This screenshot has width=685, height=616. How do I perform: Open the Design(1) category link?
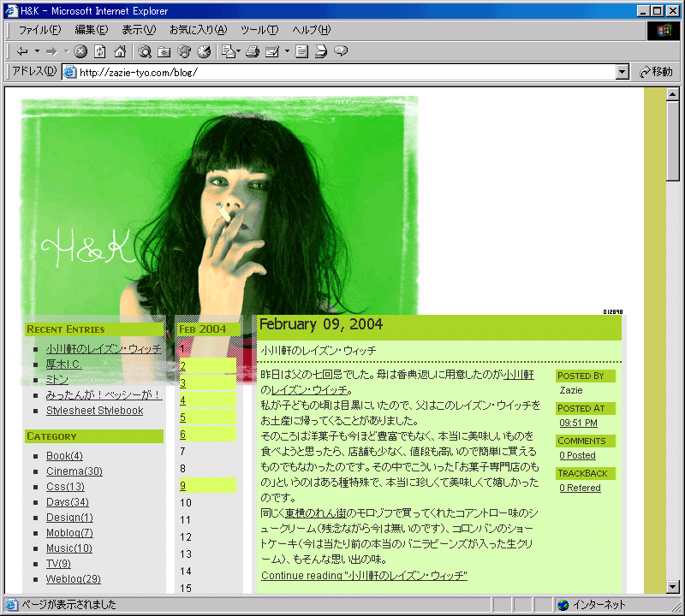pyautogui.click(x=69, y=518)
